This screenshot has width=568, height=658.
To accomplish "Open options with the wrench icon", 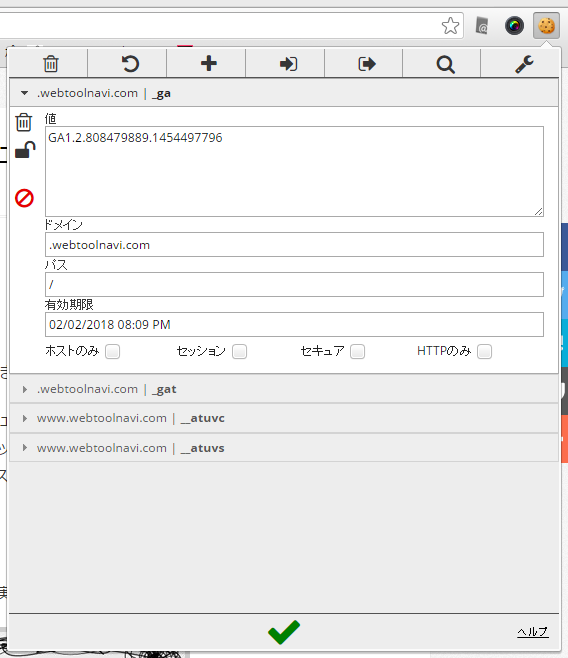I will (x=524, y=64).
